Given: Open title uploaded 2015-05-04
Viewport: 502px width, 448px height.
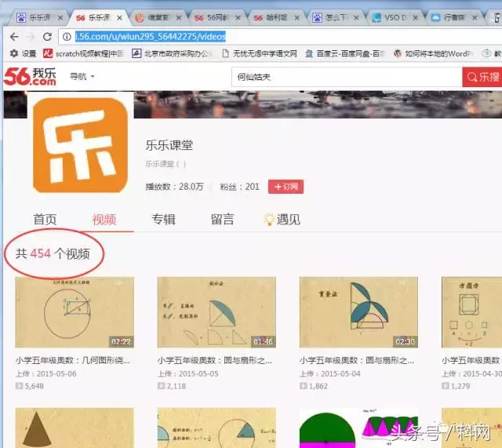Looking at the screenshot, I should click(x=357, y=361).
